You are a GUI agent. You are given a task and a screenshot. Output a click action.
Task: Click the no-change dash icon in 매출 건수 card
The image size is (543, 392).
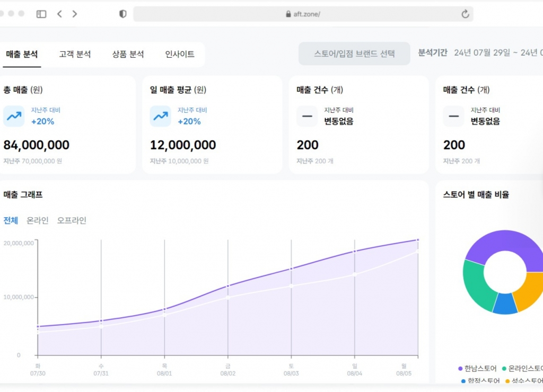[307, 116]
